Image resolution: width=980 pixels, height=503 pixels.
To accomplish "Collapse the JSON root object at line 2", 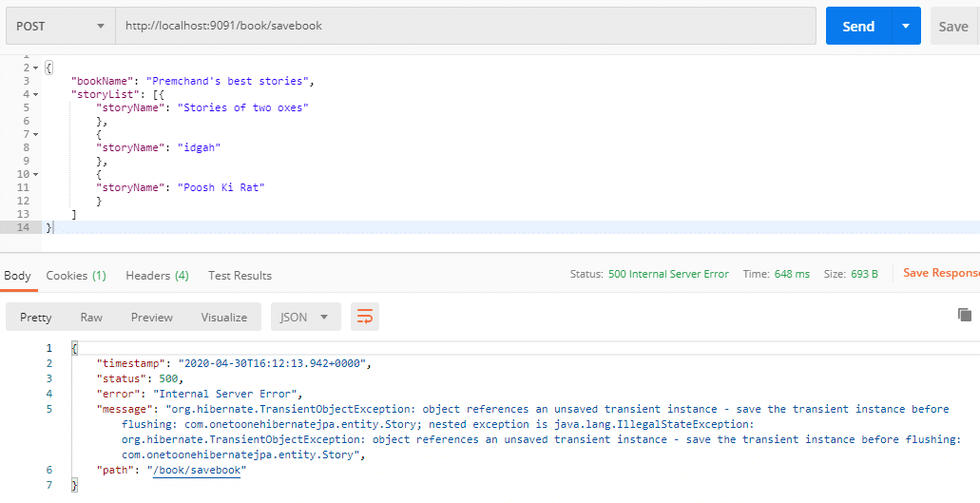I will [36, 68].
